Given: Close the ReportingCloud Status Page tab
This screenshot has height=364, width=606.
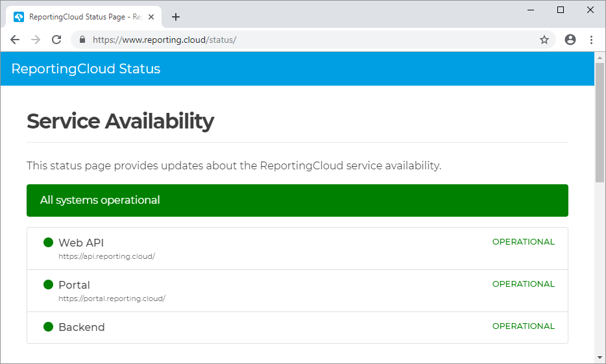Looking at the screenshot, I should point(151,17).
